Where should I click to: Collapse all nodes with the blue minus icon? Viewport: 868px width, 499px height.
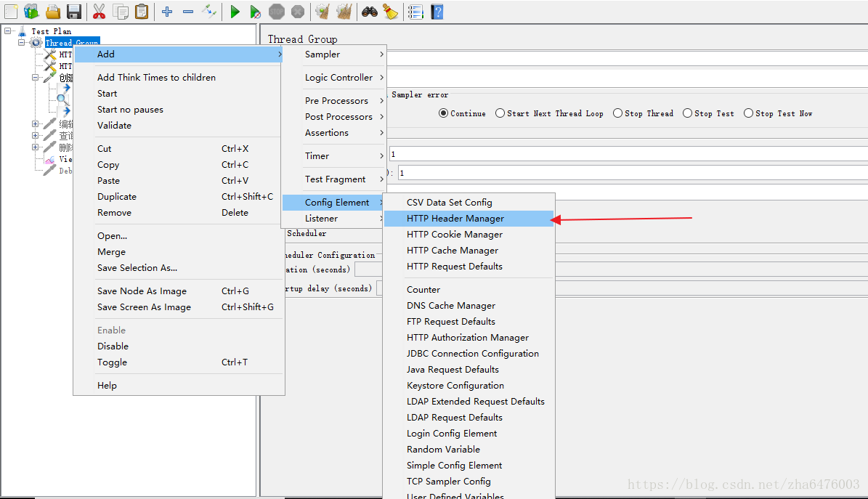tap(188, 11)
